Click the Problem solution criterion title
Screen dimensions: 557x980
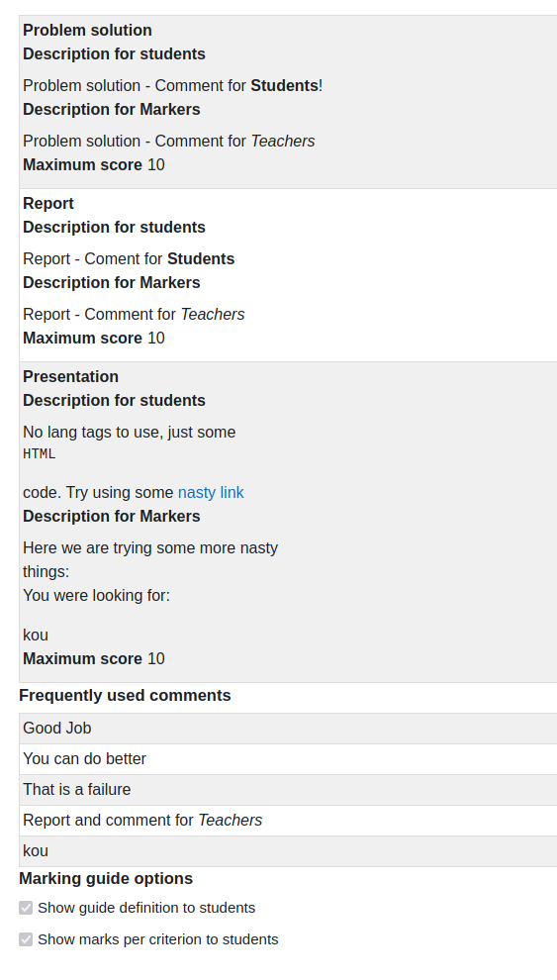[x=87, y=30]
